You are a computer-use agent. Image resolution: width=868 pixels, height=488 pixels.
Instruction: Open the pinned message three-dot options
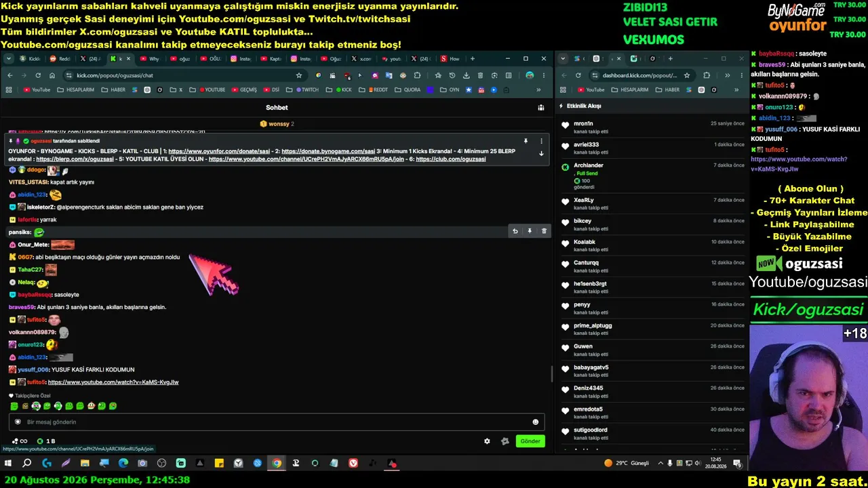[541, 141]
